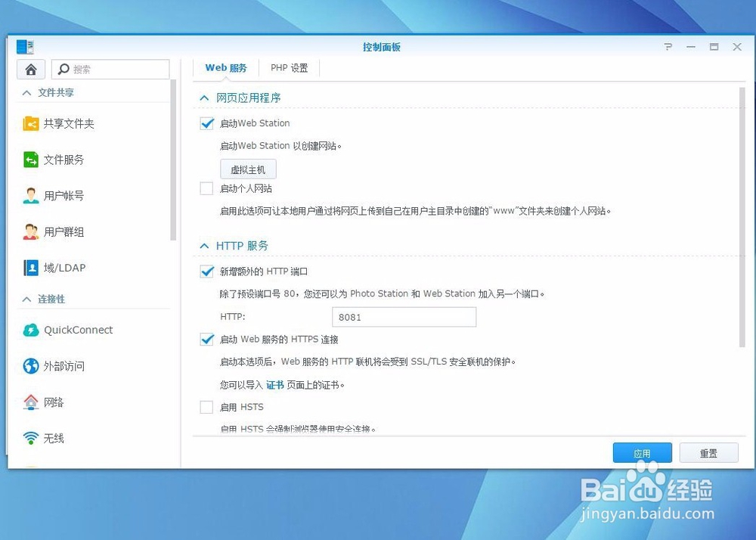Enable the 启用 HSTS checkbox

206,407
